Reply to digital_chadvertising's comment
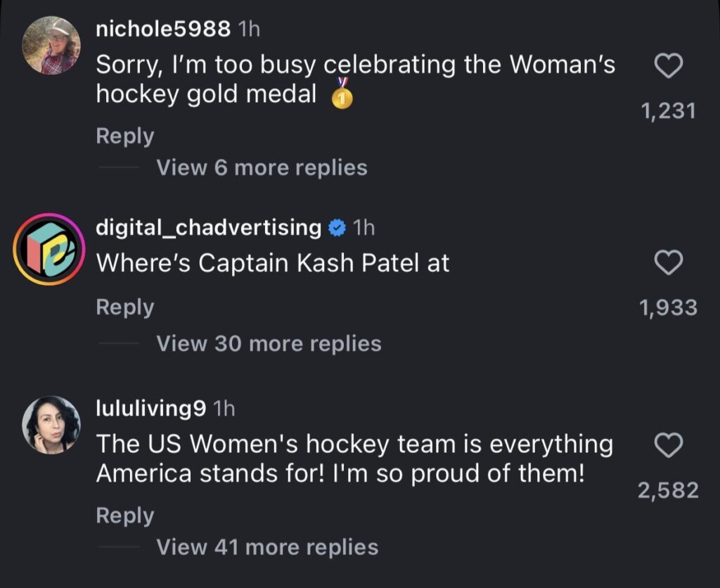The width and height of the screenshot is (720, 588). [x=124, y=307]
